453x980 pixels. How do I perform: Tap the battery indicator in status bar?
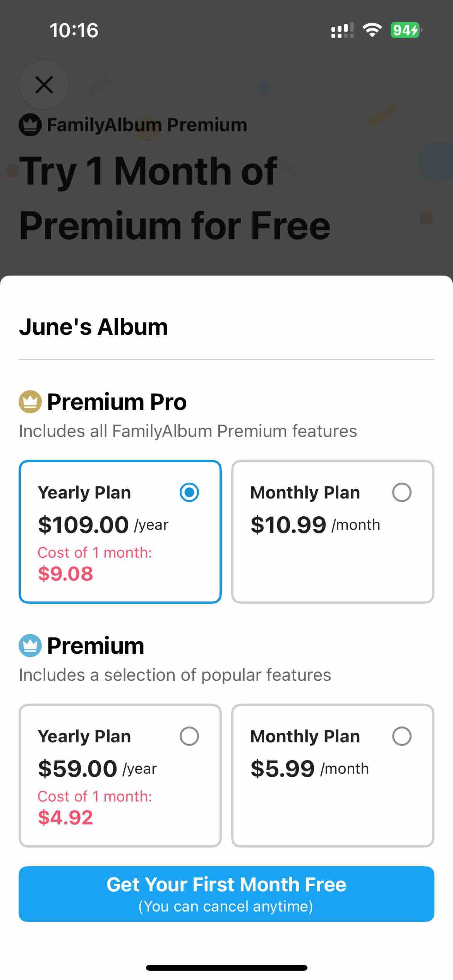point(406,30)
